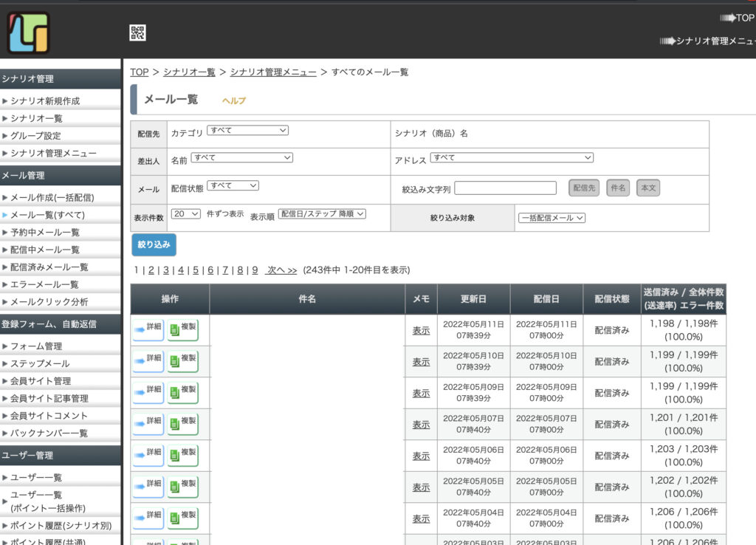The image size is (756, 545).
Task: Click the 絞込み文字列 text input field
Action: [505, 188]
